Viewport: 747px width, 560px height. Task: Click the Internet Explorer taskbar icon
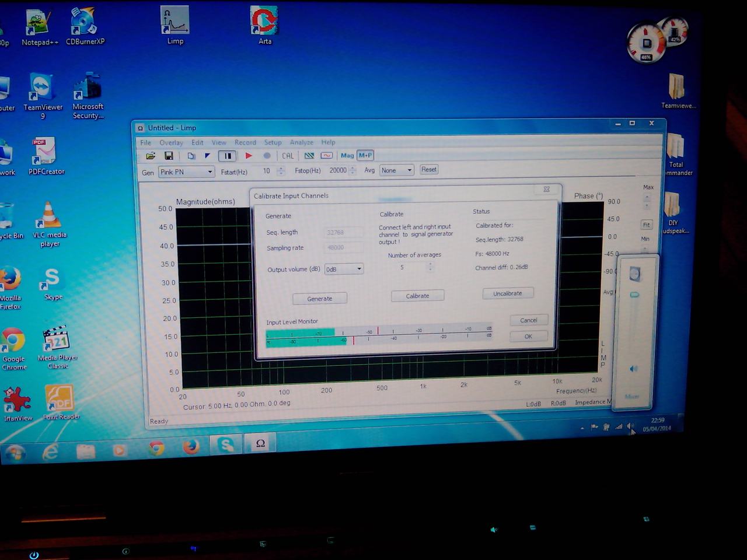coord(50,451)
